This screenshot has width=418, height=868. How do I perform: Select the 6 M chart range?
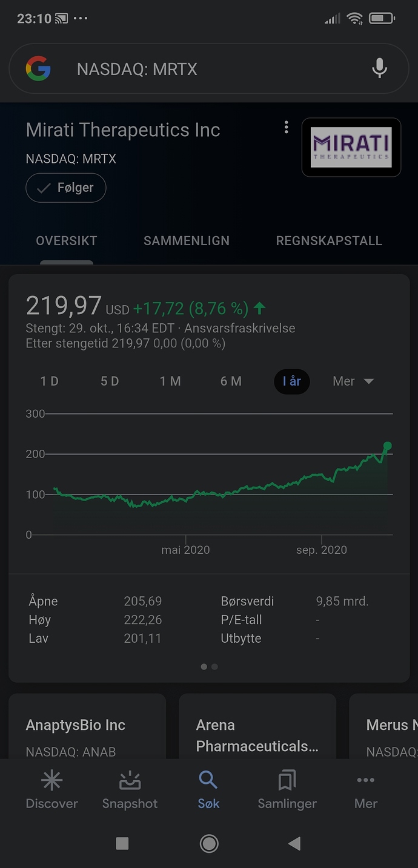(231, 381)
